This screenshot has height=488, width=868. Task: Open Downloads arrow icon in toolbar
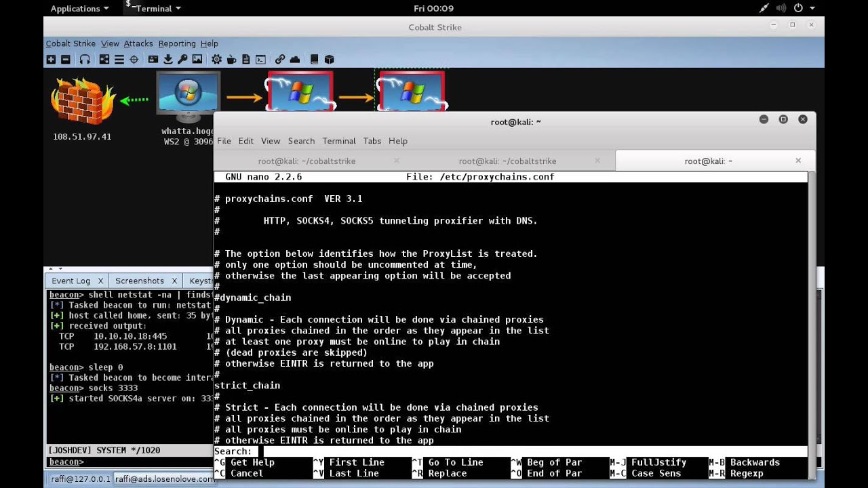pos(168,60)
